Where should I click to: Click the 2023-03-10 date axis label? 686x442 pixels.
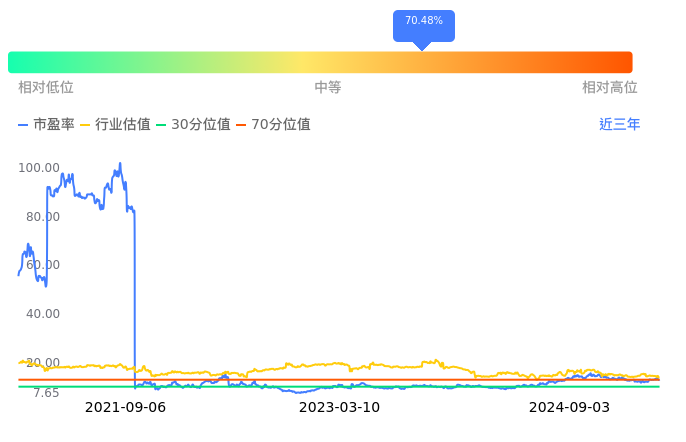(x=340, y=407)
